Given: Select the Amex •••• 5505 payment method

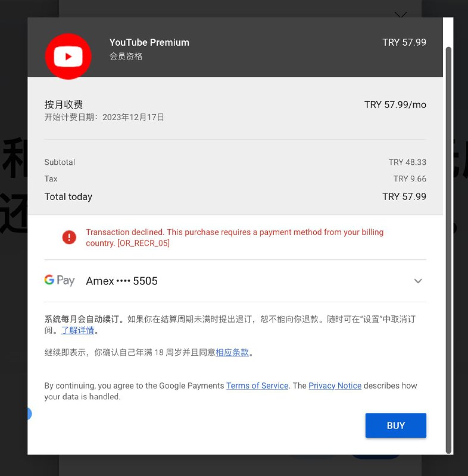Looking at the screenshot, I should 122,281.
